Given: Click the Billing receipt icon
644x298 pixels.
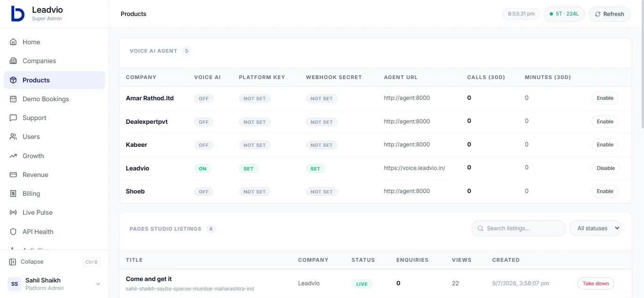Looking at the screenshot, I should click(13, 193).
